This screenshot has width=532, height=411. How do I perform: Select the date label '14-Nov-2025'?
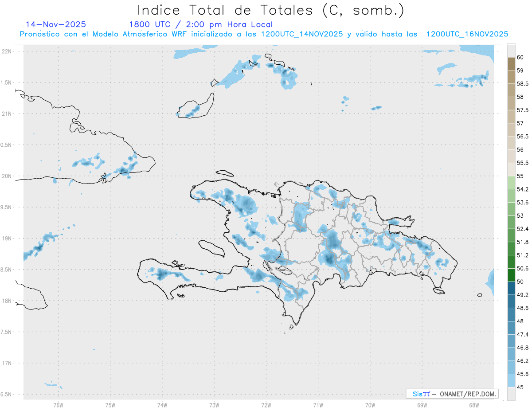point(56,25)
